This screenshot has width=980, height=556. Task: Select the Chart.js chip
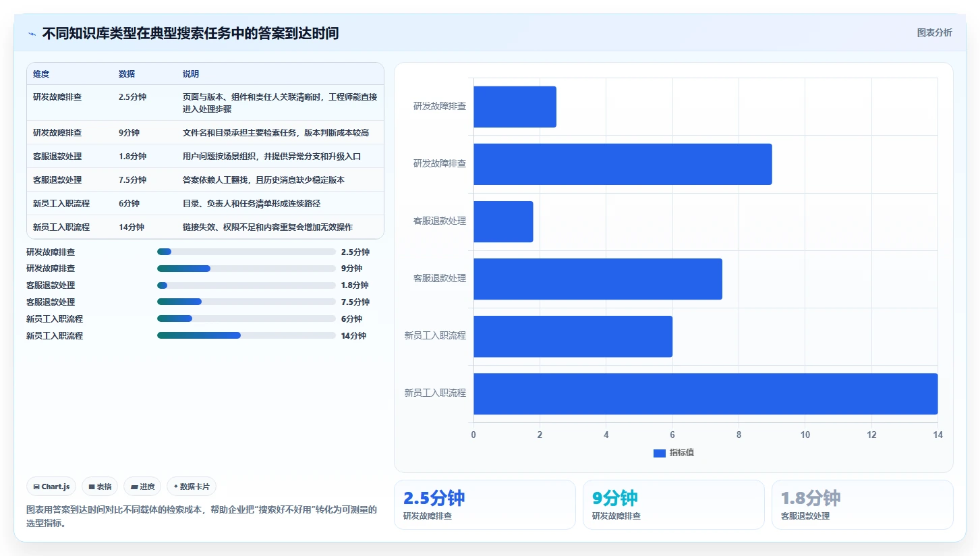coord(51,486)
